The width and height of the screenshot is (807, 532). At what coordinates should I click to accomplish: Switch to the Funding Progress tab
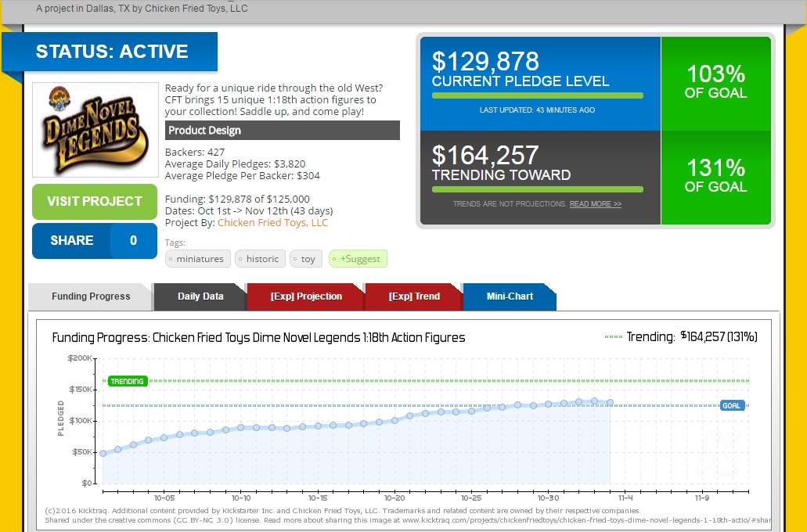(91, 297)
